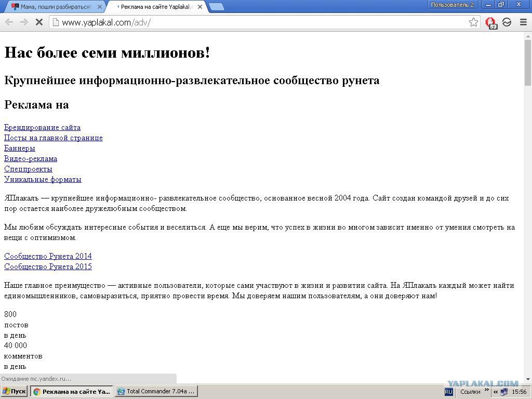Bookmark this page with the star icon
Viewport: 532px width, 399px height.
(473, 22)
